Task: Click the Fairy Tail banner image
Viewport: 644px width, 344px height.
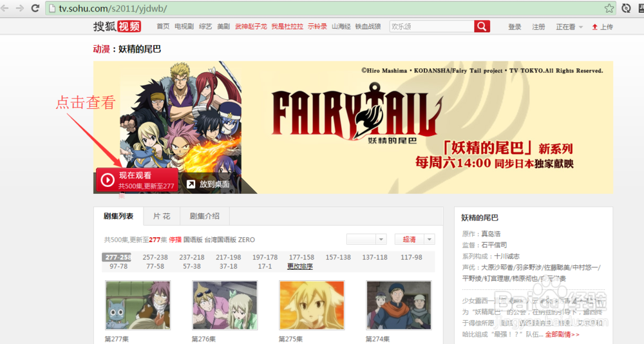Action: [353, 128]
